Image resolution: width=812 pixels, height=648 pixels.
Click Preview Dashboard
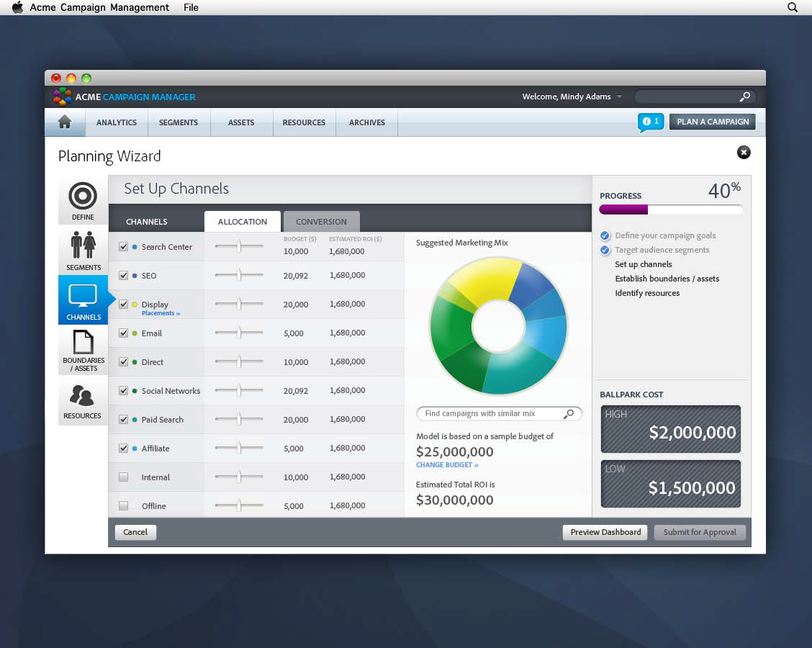pos(605,532)
